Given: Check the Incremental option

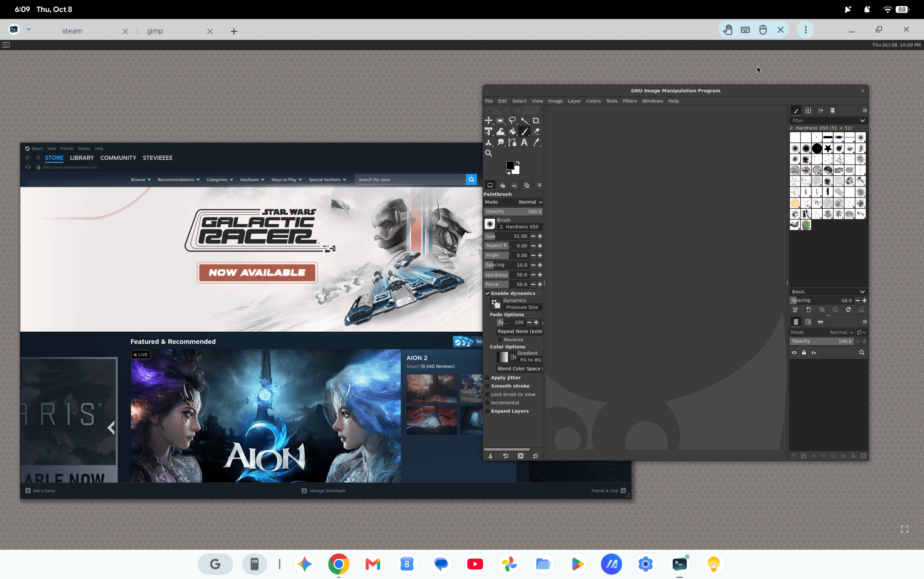Looking at the screenshot, I should point(487,403).
